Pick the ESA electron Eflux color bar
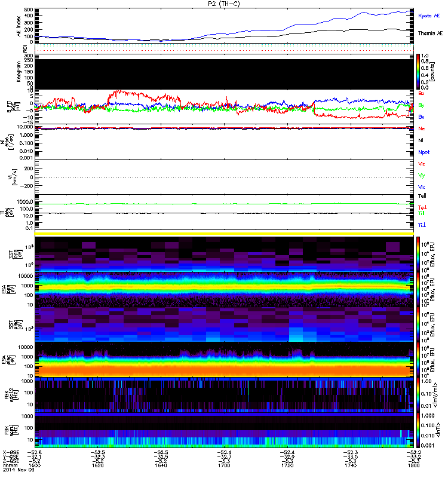Screen dimensions: 448x478 click(x=418, y=360)
